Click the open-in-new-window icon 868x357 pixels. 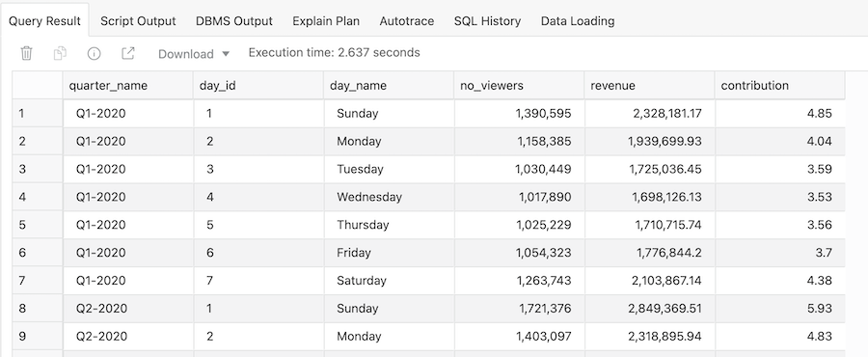tap(128, 53)
